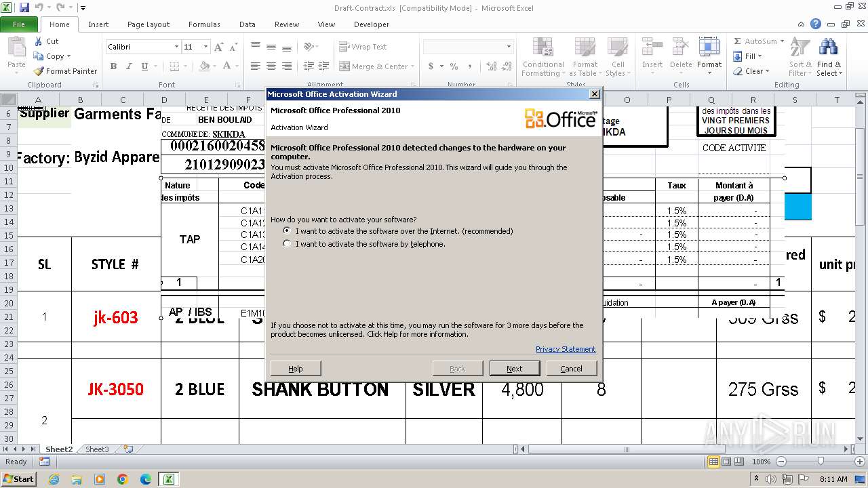The height and width of the screenshot is (488, 868).
Task: Toggle Underline formatting button
Action: click(x=144, y=66)
